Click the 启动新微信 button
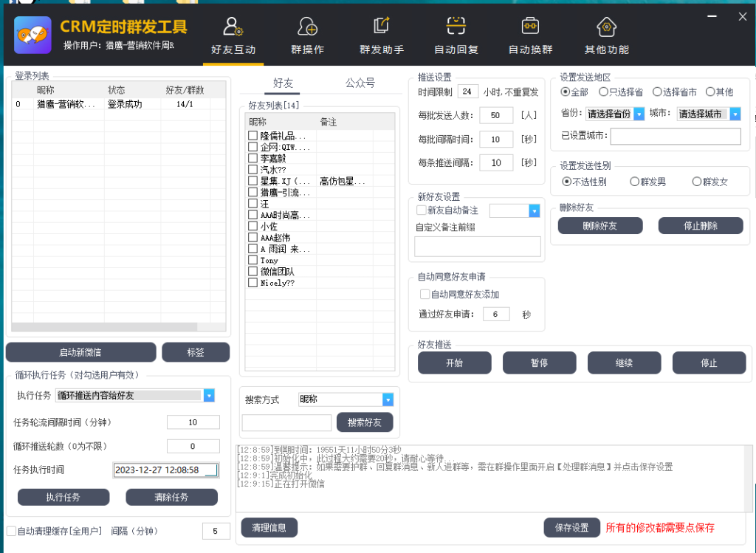756x553 pixels. [81, 352]
